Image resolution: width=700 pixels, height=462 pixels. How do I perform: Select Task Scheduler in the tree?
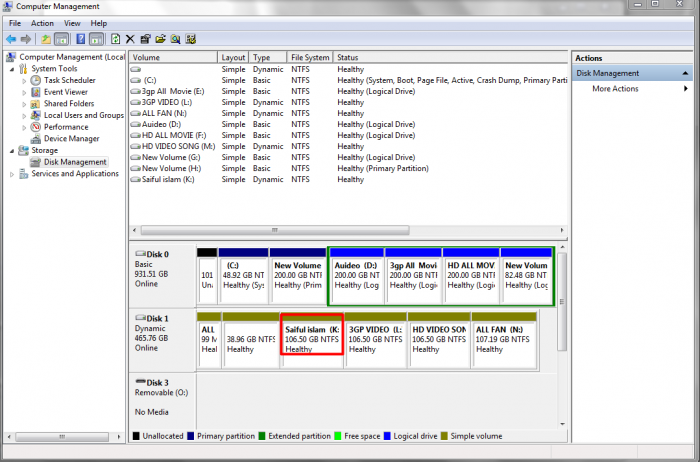pos(69,80)
